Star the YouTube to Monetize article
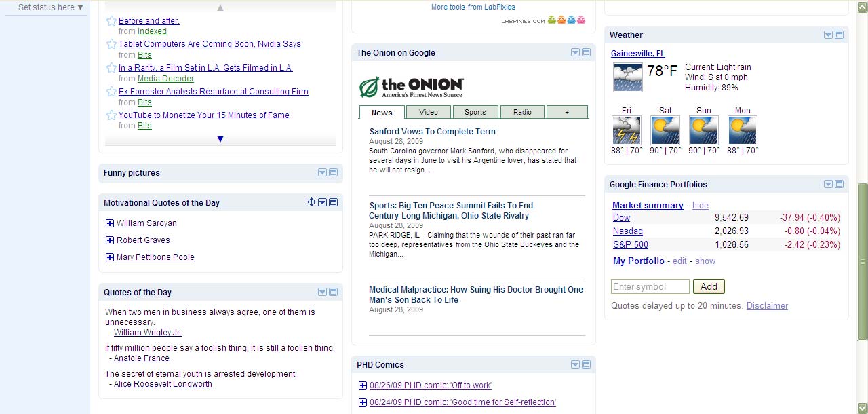 tap(112, 115)
